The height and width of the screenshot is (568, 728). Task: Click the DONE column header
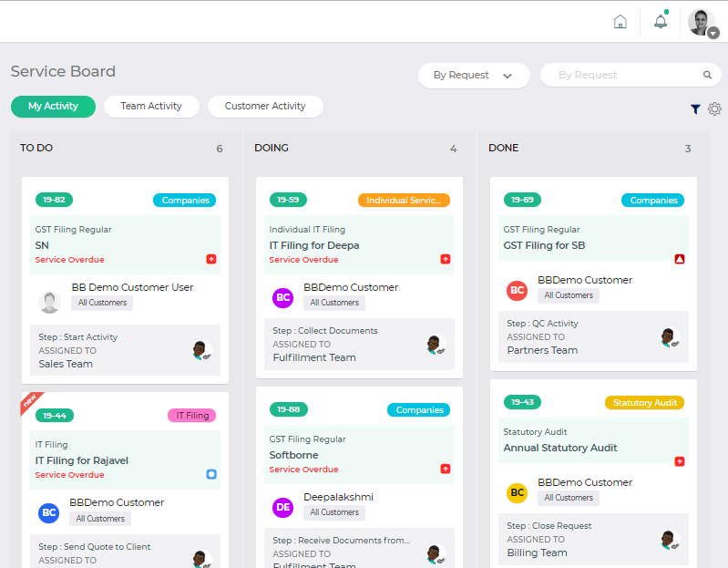pos(503,148)
